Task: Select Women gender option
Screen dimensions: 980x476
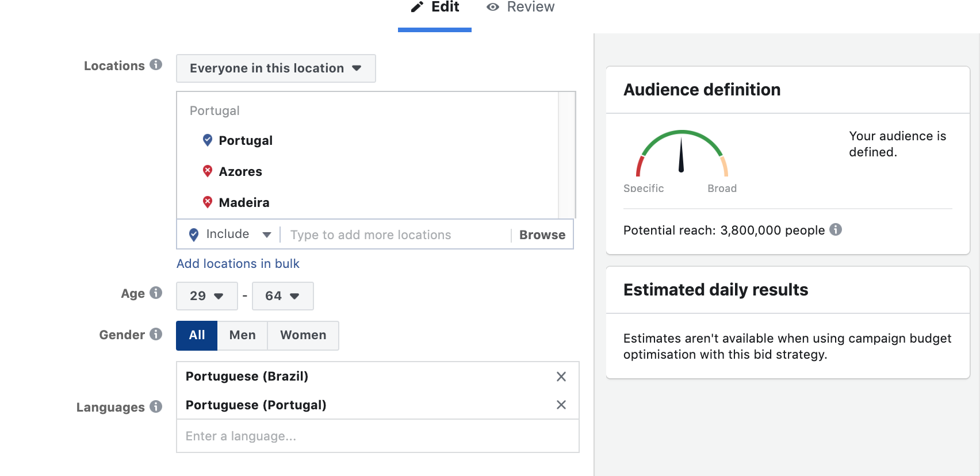Action: pyautogui.click(x=303, y=335)
